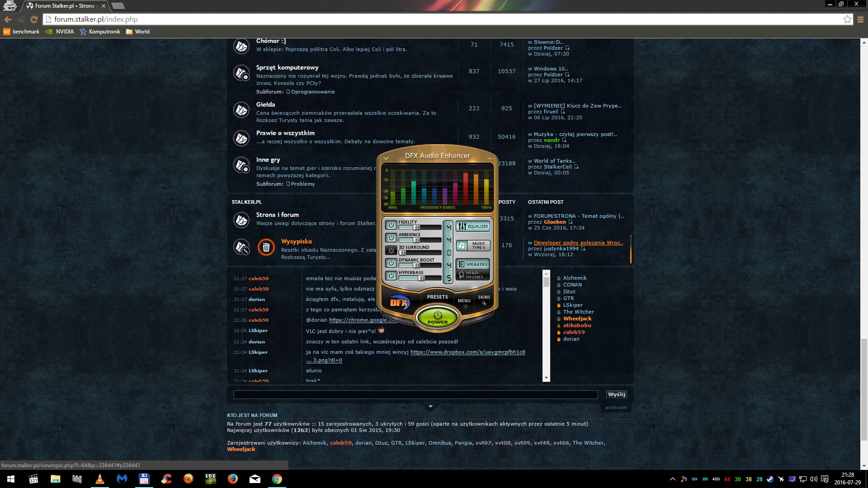Open the DFX Equalizer panel
This screenshot has height=488, width=868.
[473, 226]
